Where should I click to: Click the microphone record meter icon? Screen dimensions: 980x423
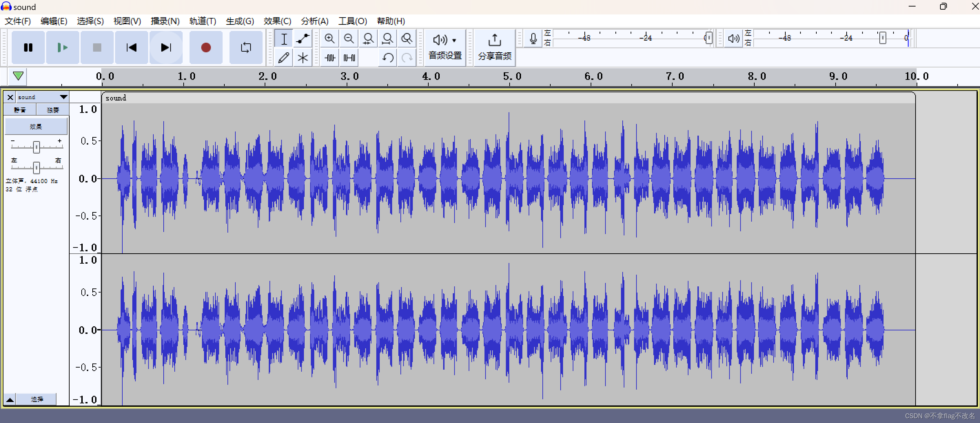tap(533, 39)
